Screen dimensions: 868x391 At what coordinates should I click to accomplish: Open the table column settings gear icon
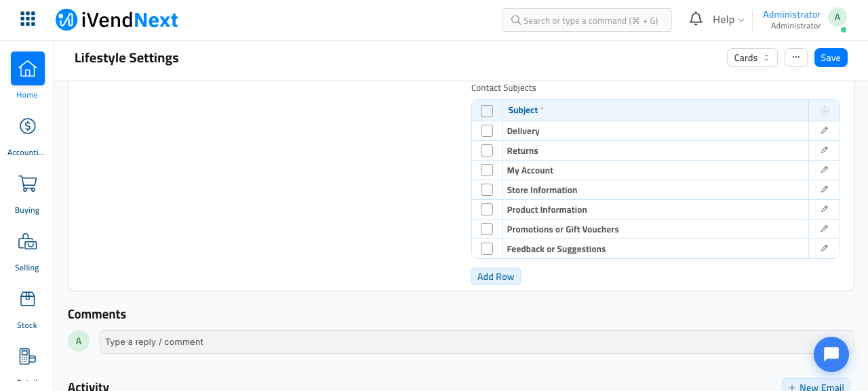point(825,110)
